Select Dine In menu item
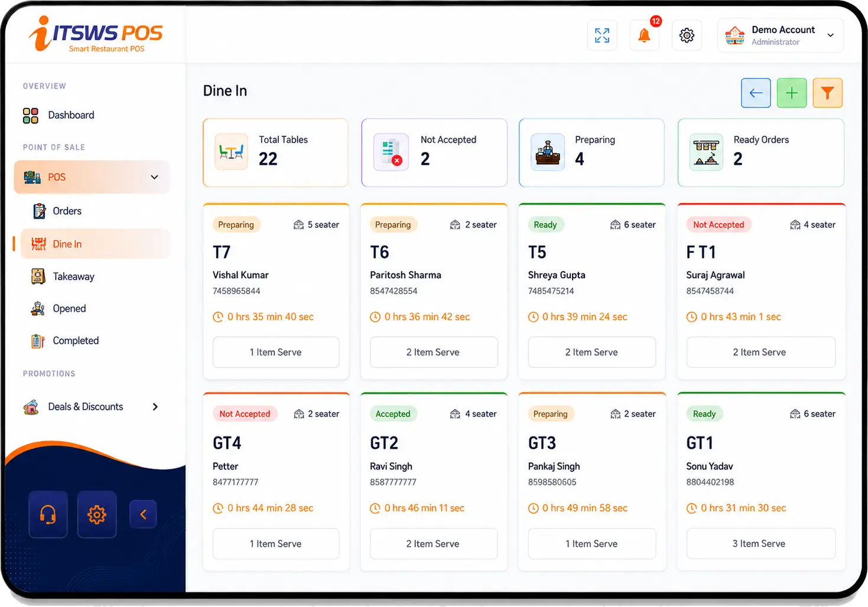Image resolution: width=868 pixels, height=607 pixels. tap(95, 244)
